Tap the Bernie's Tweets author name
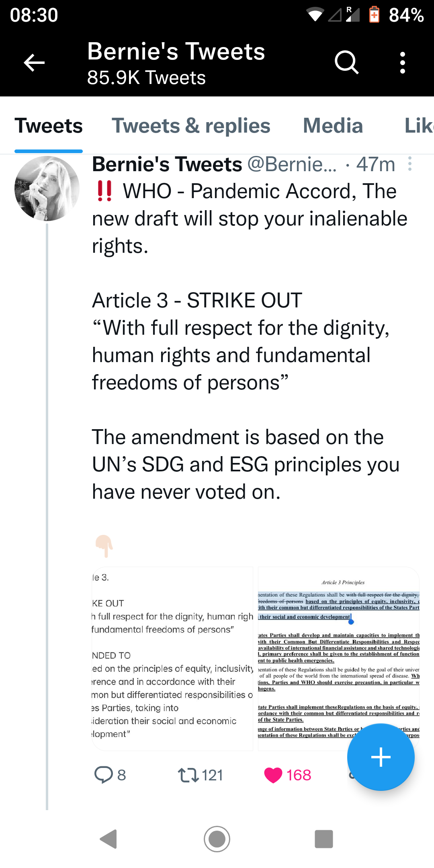 (x=167, y=164)
